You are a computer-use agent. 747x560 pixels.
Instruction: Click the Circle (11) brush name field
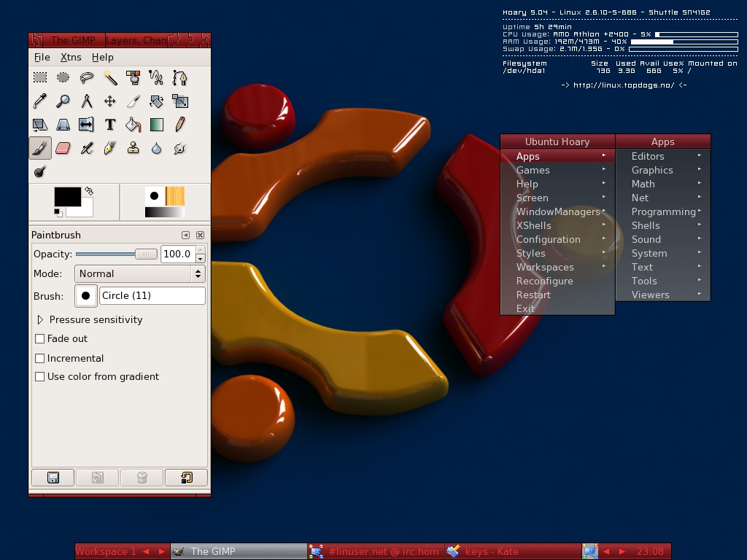pyautogui.click(x=152, y=296)
